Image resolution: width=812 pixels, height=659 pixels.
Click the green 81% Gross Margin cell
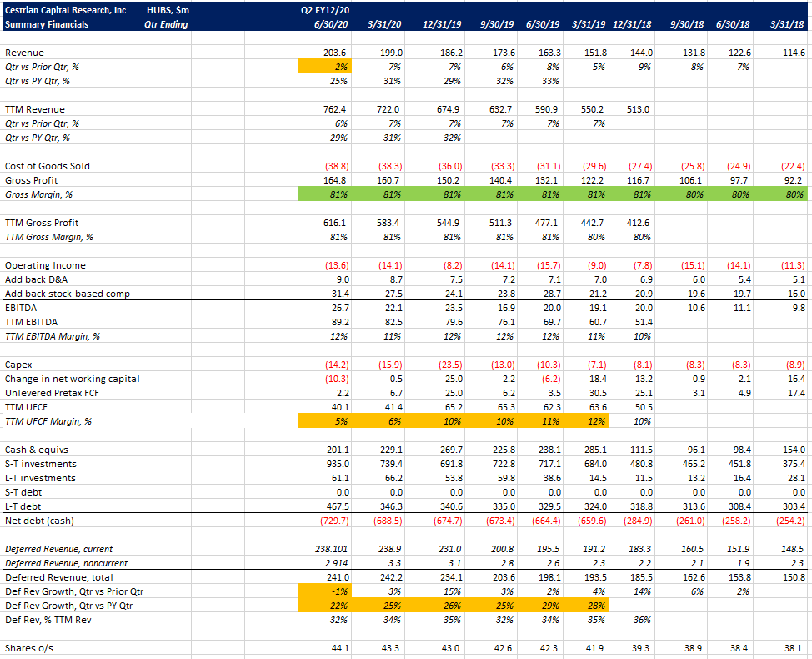[325, 194]
